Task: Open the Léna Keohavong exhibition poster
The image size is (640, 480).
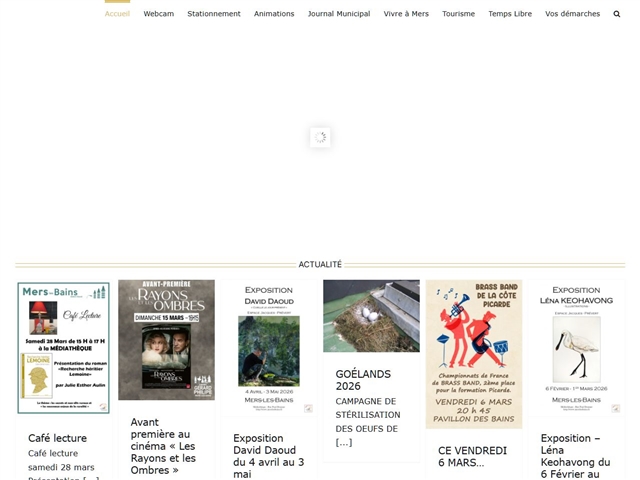Action: (576, 347)
